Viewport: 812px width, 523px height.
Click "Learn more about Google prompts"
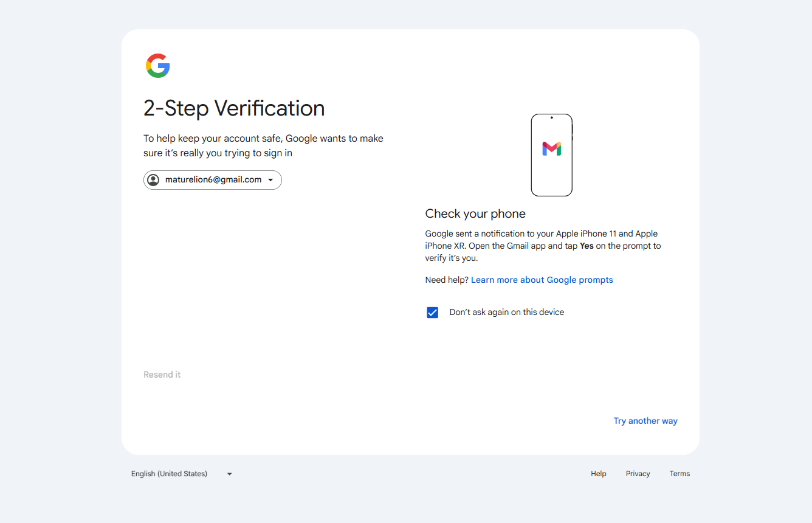click(x=542, y=280)
